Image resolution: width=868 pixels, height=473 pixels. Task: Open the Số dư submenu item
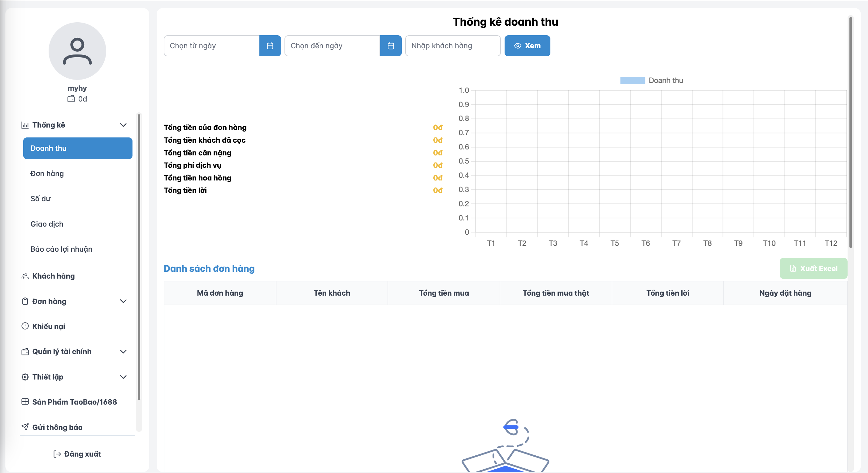pos(41,199)
